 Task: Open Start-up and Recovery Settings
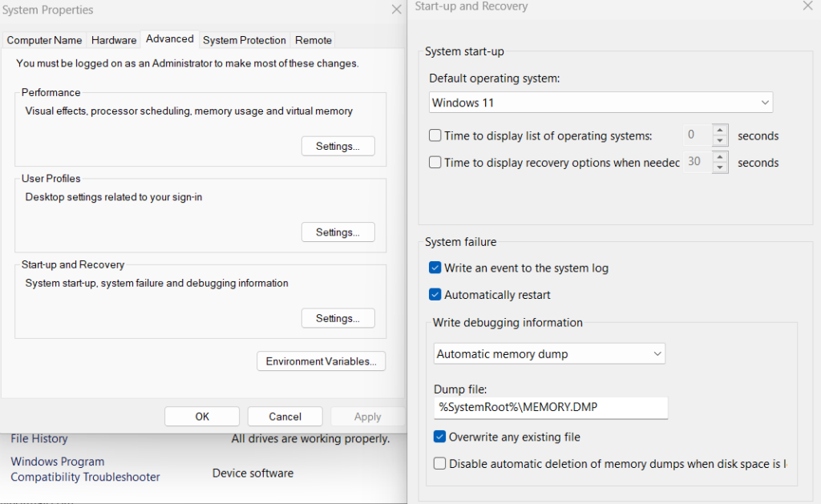pos(338,318)
